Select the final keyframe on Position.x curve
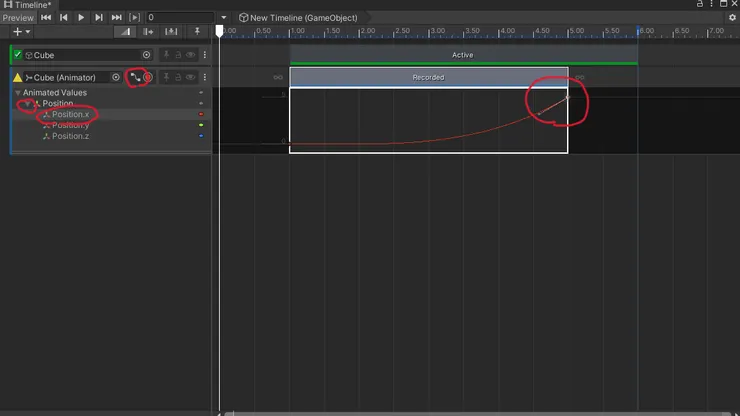Image resolution: width=740 pixels, height=416 pixels. click(x=568, y=98)
